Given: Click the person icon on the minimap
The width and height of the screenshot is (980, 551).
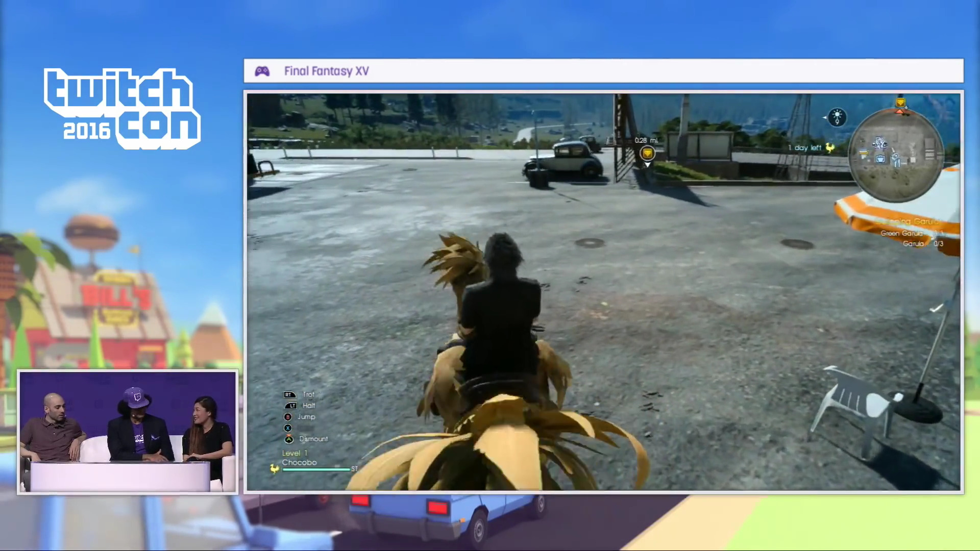Looking at the screenshot, I should click(x=896, y=159).
